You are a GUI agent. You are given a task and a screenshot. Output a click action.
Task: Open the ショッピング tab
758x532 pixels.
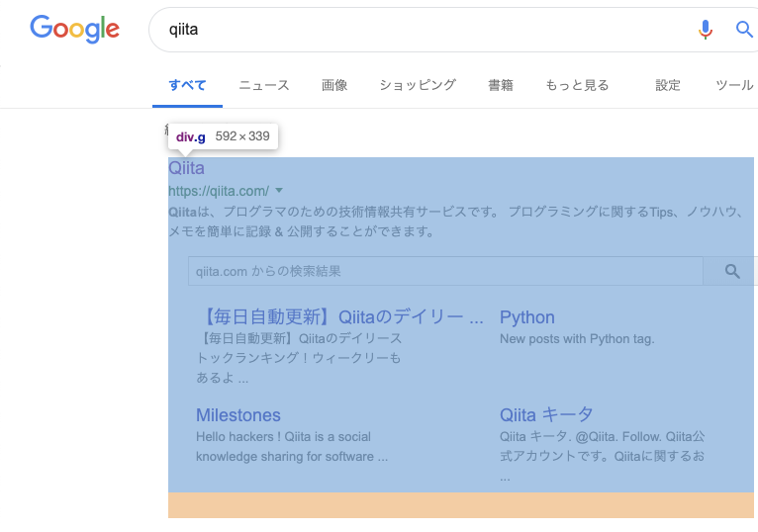pos(418,85)
